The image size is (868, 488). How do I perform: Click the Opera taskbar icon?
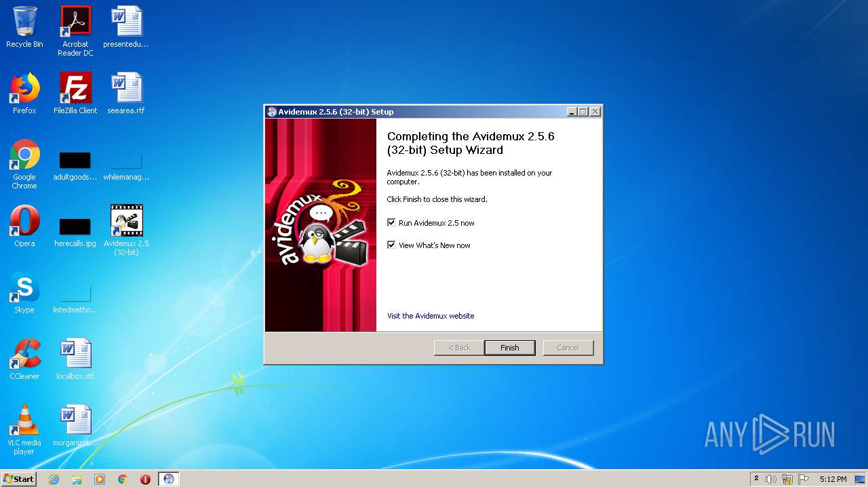pyautogui.click(x=145, y=479)
